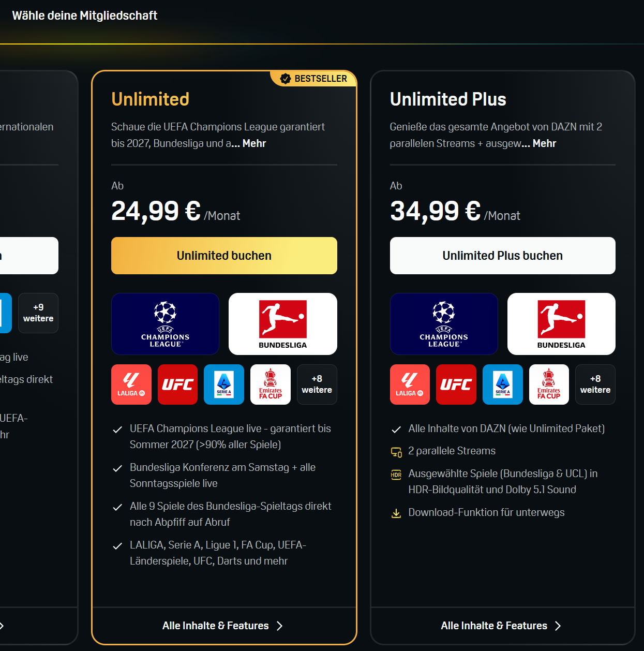644x651 pixels.
Task: Open 'Alle Inhalte & Features' under Unlimited Plus
Action: (502, 626)
